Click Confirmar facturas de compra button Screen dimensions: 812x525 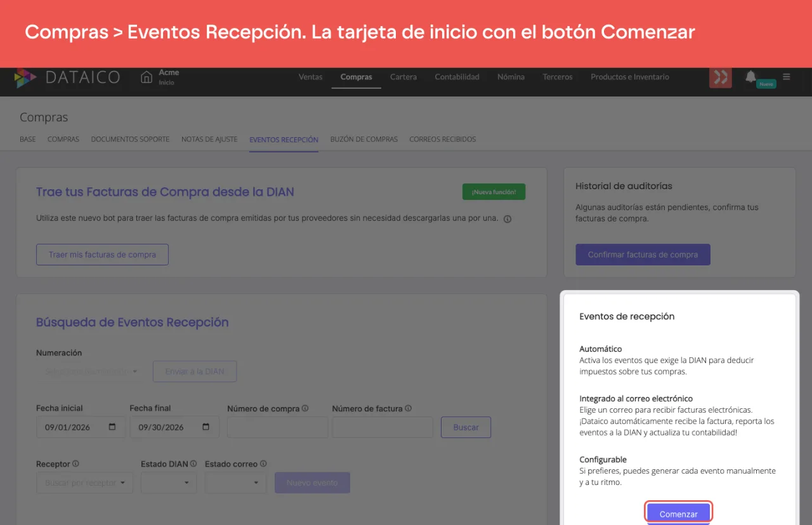[643, 255]
